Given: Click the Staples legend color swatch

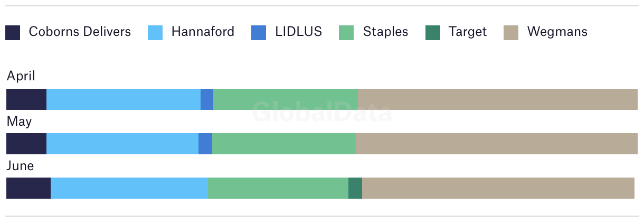Looking at the screenshot, I should 346,32.
